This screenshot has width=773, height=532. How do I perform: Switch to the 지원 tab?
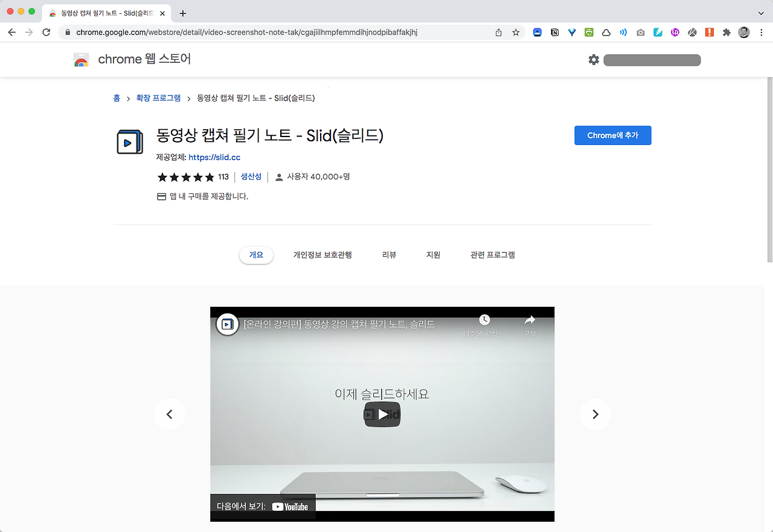pos(434,255)
